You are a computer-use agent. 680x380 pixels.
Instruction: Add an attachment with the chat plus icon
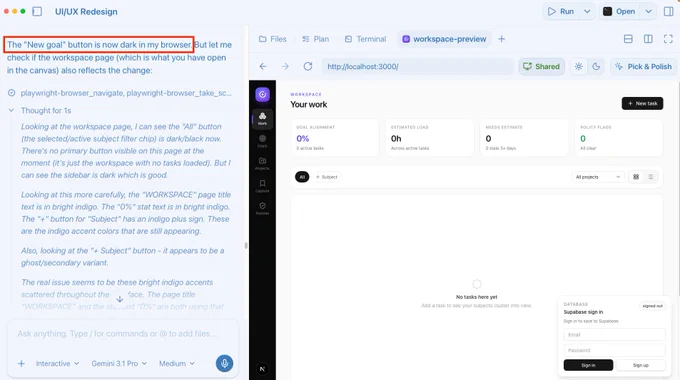21,364
